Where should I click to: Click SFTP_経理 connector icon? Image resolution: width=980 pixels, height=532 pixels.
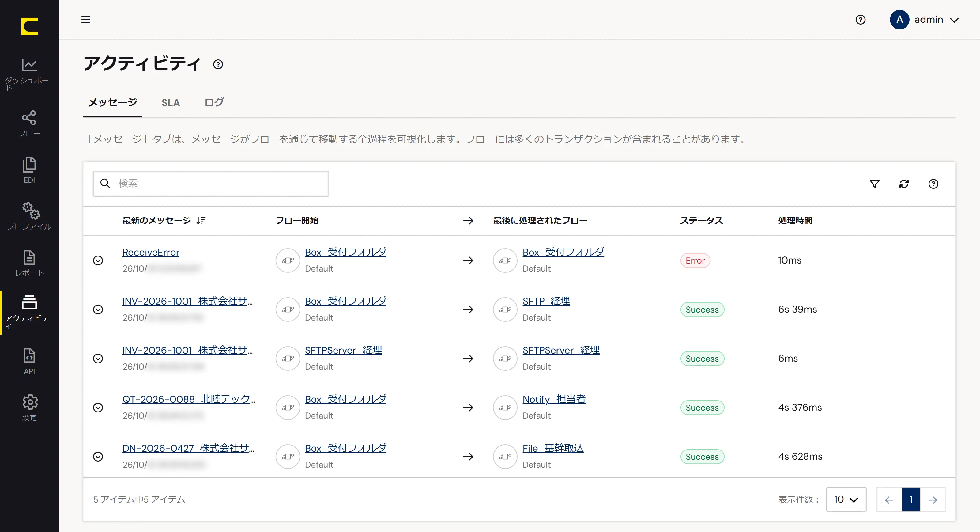tap(505, 310)
